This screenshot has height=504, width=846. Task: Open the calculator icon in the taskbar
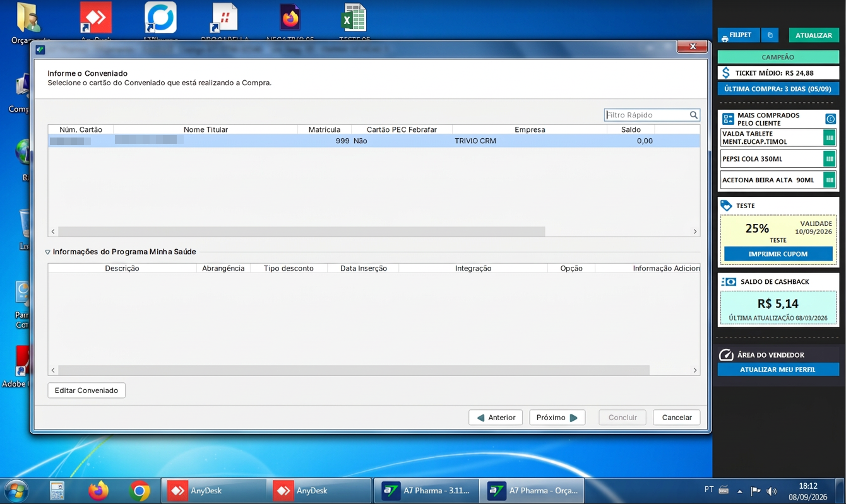[x=57, y=490]
